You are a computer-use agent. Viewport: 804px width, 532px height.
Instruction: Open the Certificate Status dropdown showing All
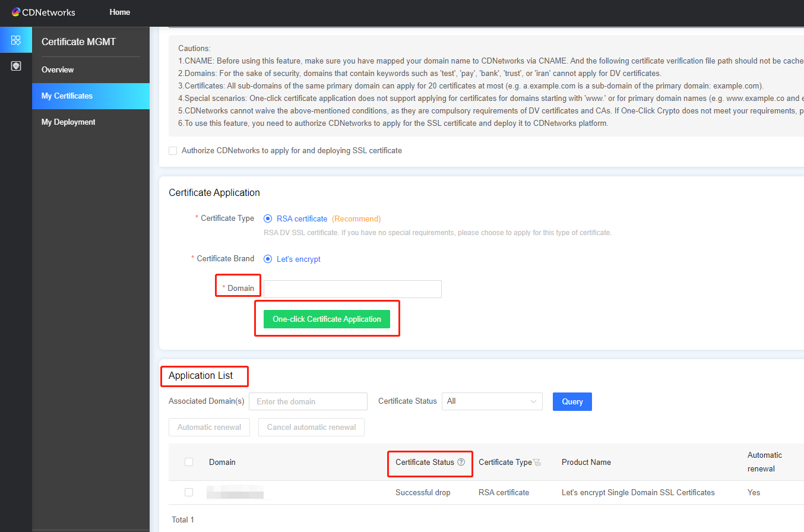point(492,401)
